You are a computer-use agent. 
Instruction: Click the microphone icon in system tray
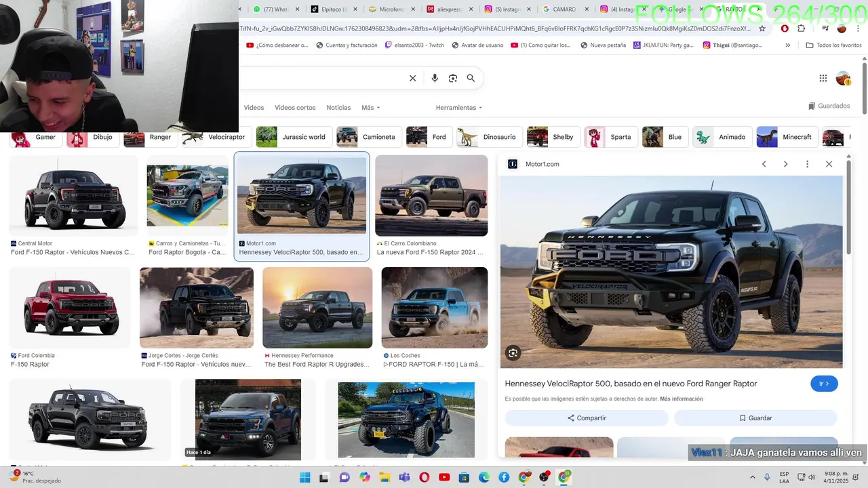(767, 477)
